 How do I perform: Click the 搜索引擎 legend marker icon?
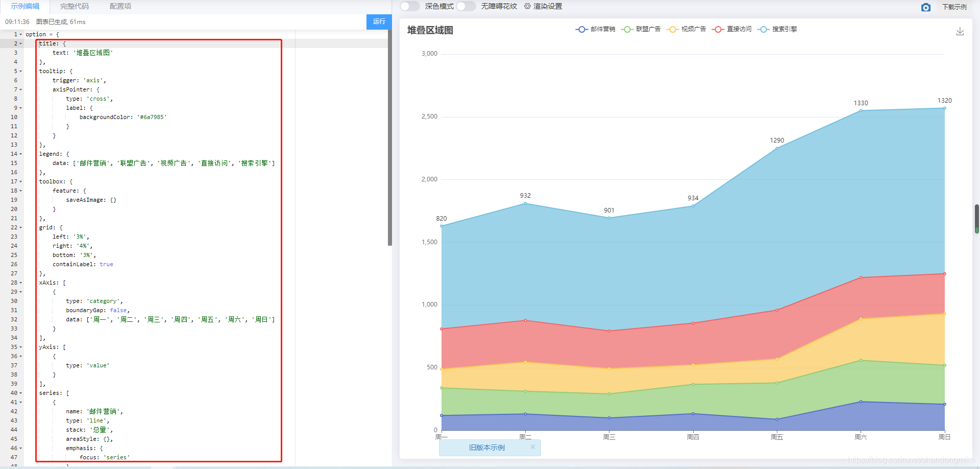(764, 29)
